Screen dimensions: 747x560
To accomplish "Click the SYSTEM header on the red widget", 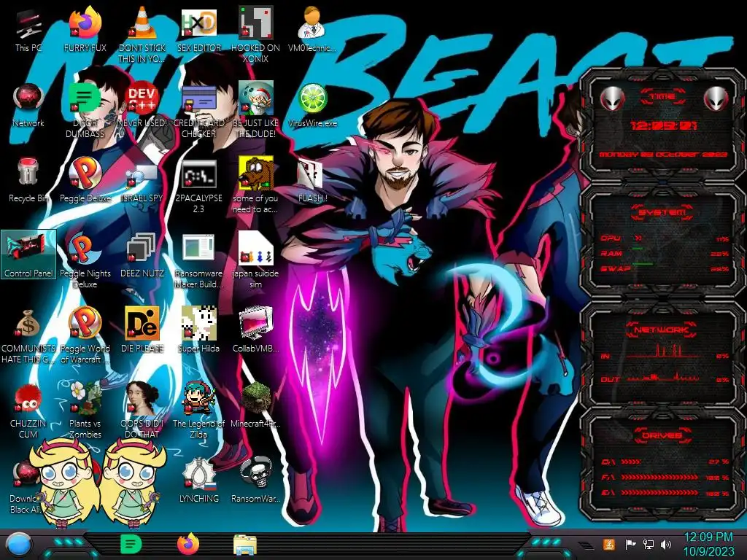I will pyautogui.click(x=662, y=212).
